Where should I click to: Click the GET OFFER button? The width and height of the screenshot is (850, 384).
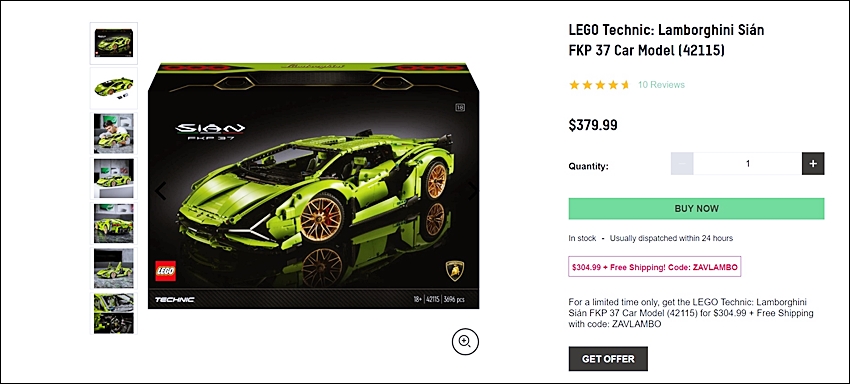(608, 359)
